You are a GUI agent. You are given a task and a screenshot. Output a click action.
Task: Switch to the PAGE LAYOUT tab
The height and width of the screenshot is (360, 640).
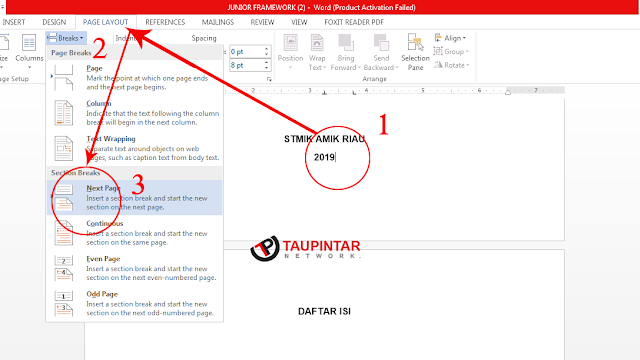(105, 22)
